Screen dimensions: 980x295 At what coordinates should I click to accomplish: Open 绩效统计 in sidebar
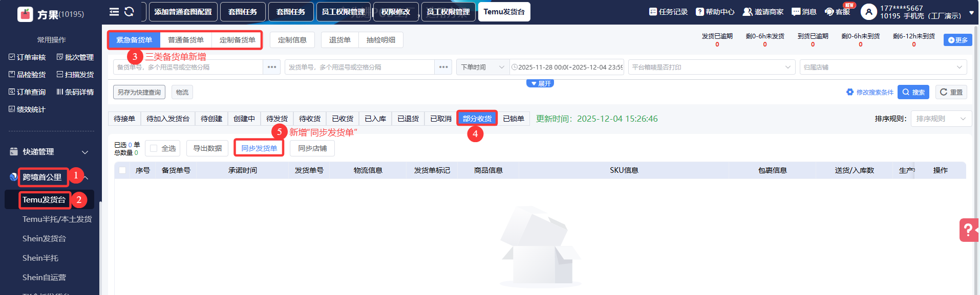coord(27,109)
